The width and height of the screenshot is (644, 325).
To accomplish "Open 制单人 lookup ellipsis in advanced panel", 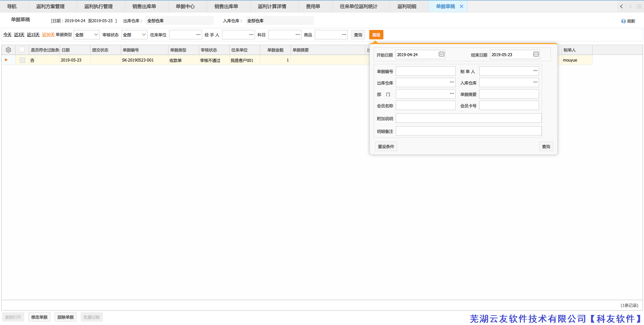I will pyautogui.click(x=535, y=71).
